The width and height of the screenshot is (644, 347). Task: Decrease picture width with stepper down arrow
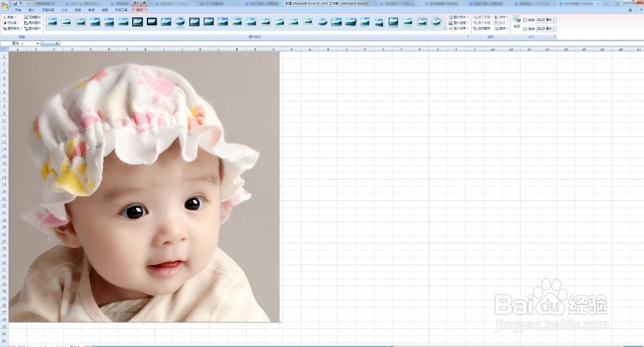(554, 30)
